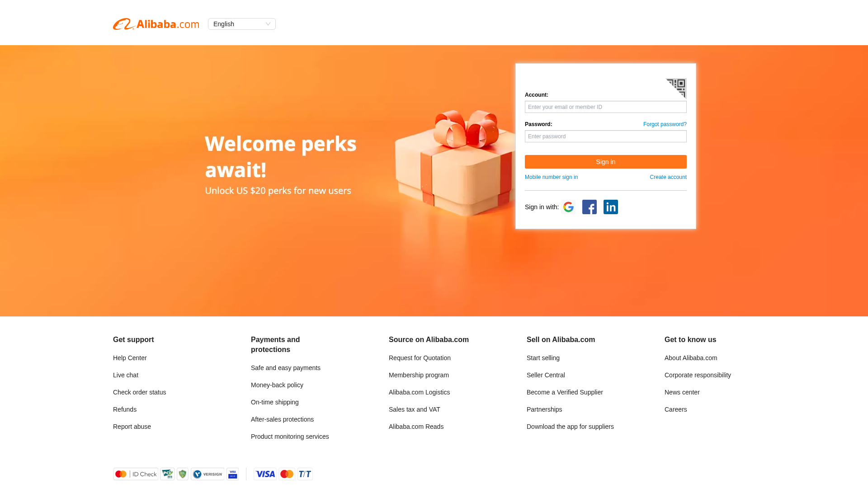868x488 pixels.
Task: Open the News center
Action: (x=682, y=392)
